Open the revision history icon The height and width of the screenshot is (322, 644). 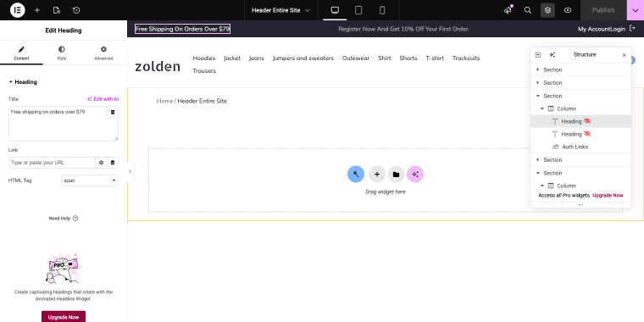pos(76,10)
